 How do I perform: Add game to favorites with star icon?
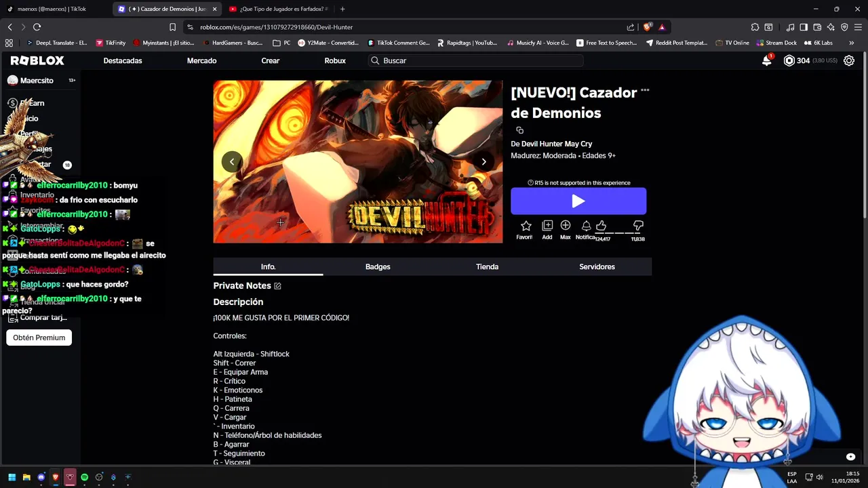pos(526,226)
